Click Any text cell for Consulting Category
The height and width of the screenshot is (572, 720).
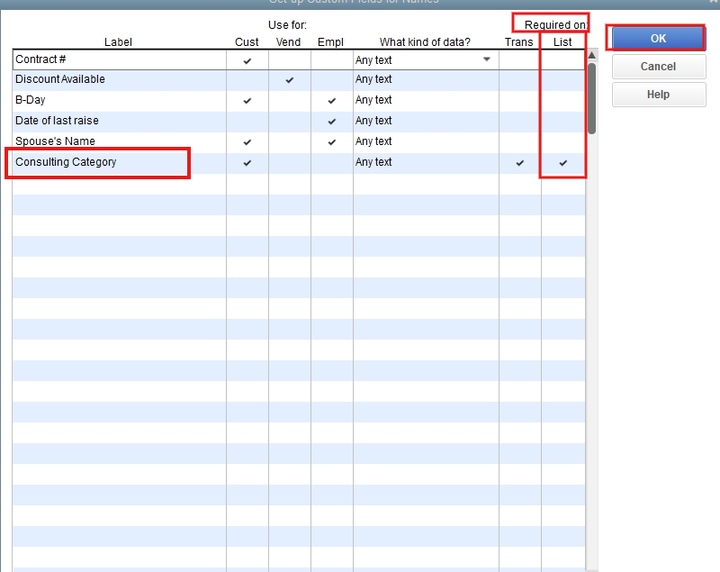426,162
